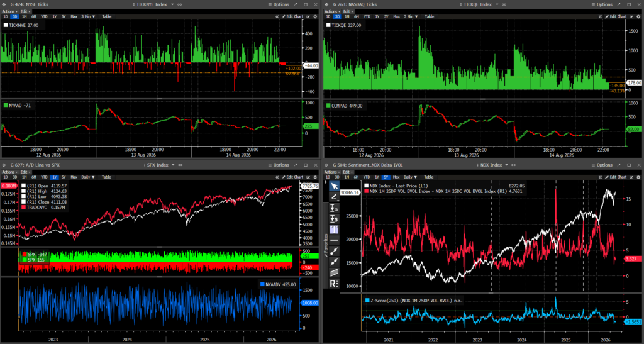Click link icon beside TICKQE Index
Viewport: 644px width, 344px height.
coord(504,4)
